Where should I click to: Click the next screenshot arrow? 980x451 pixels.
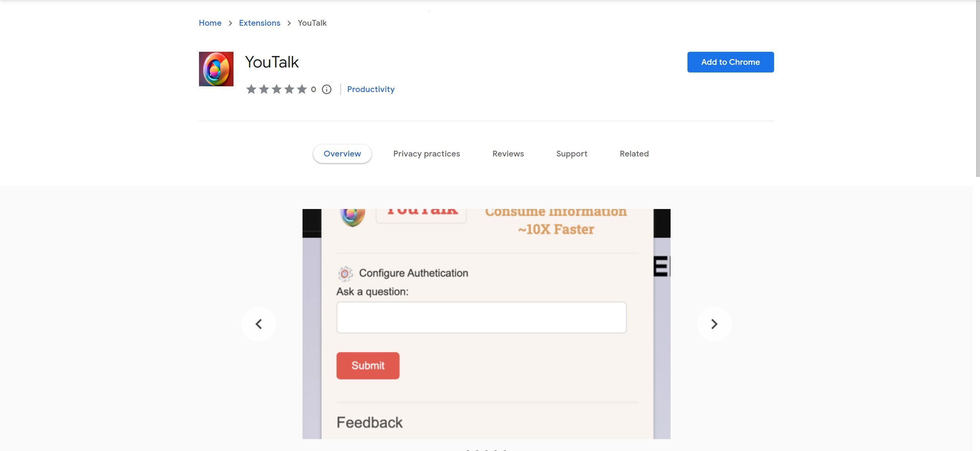pyautogui.click(x=713, y=324)
